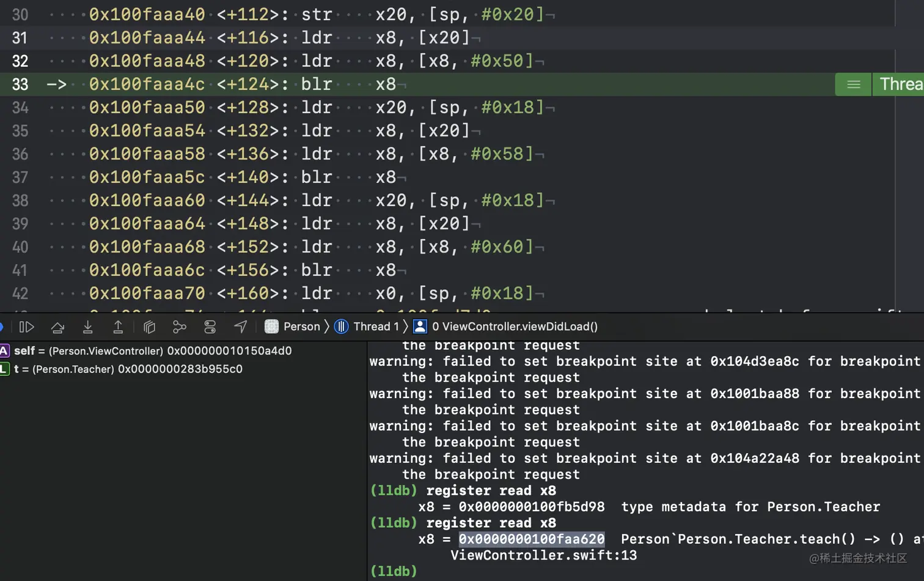Click line number 37 in the gutter
Image resolution: width=924 pixels, height=581 pixels.
pos(20,177)
